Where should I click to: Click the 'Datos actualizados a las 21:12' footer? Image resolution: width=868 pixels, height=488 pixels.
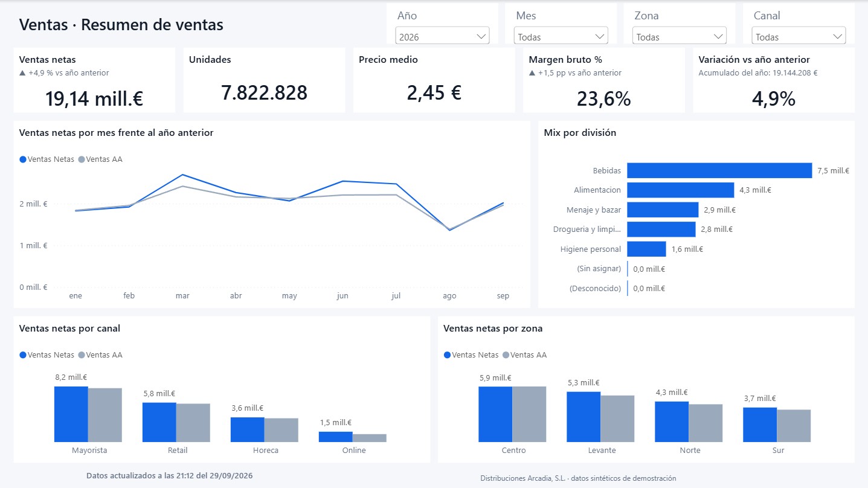(x=170, y=476)
